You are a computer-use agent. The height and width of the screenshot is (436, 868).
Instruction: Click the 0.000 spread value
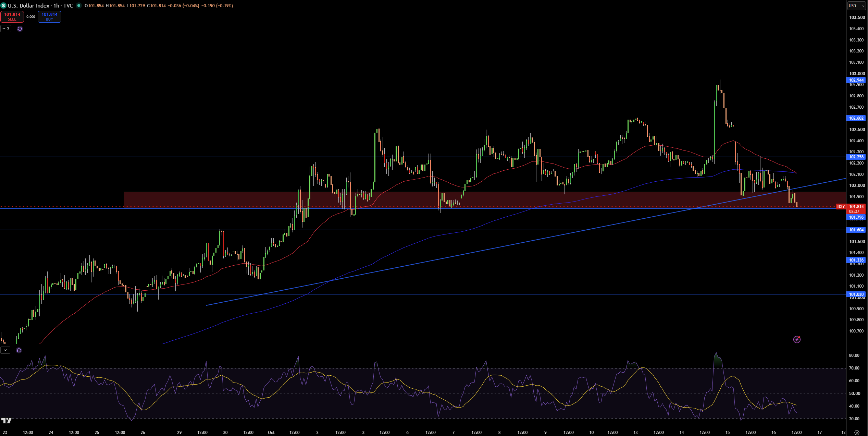31,16
